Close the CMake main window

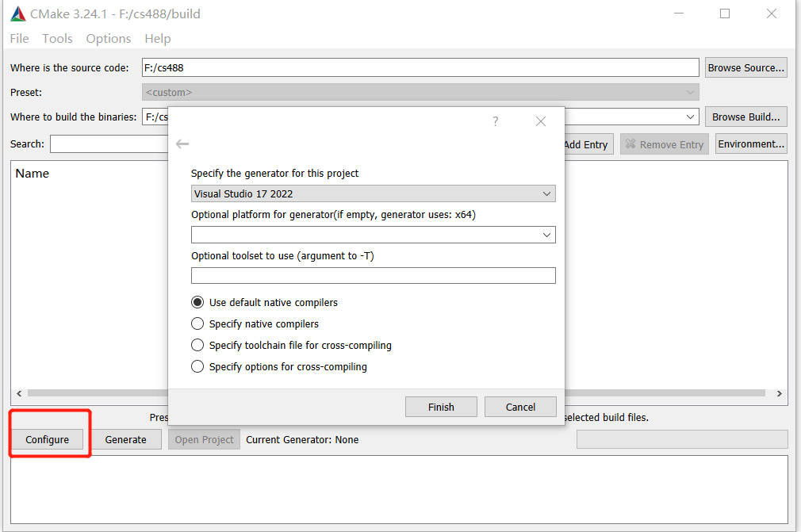point(772,13)
